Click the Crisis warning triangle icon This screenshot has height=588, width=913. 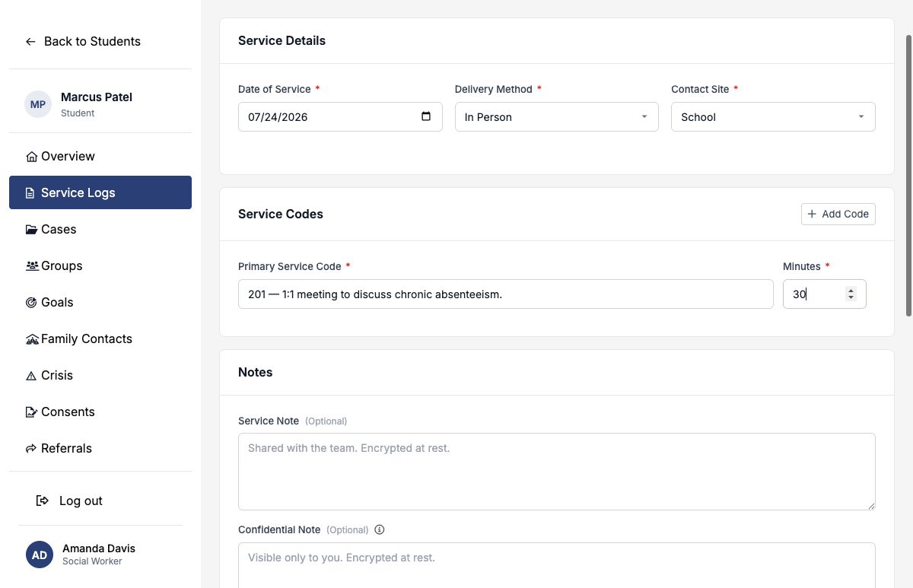31,376
